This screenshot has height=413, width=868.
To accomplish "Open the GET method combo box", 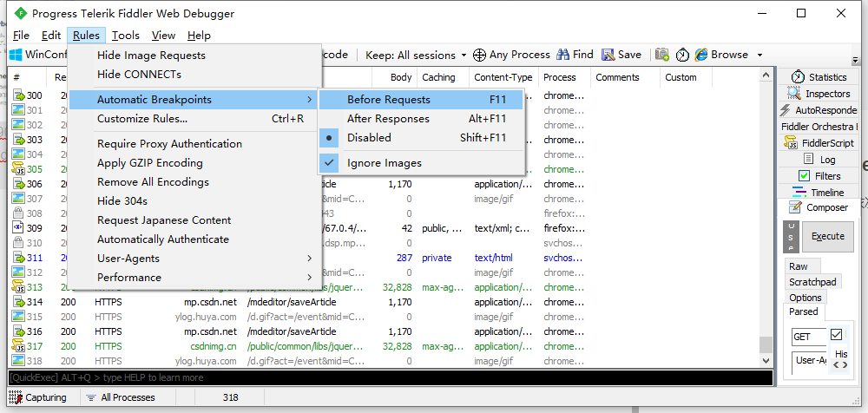I will pos(809,337).
